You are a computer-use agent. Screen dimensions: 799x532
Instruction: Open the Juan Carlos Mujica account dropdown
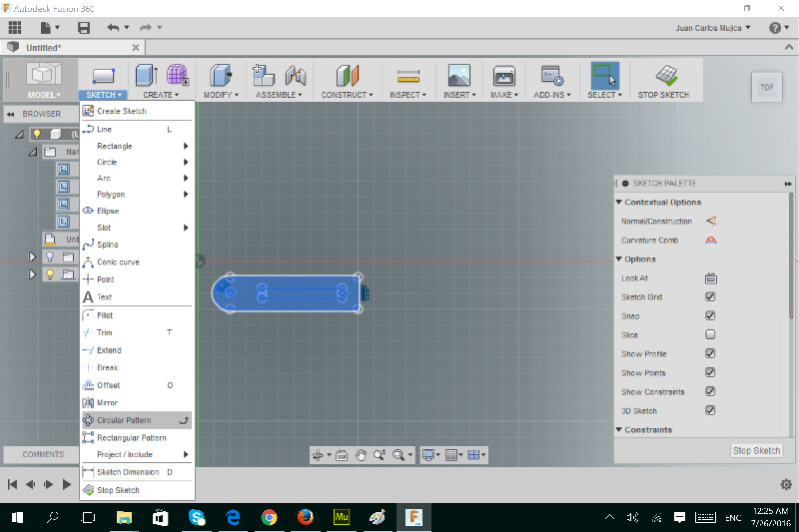[x=713, y=28]
